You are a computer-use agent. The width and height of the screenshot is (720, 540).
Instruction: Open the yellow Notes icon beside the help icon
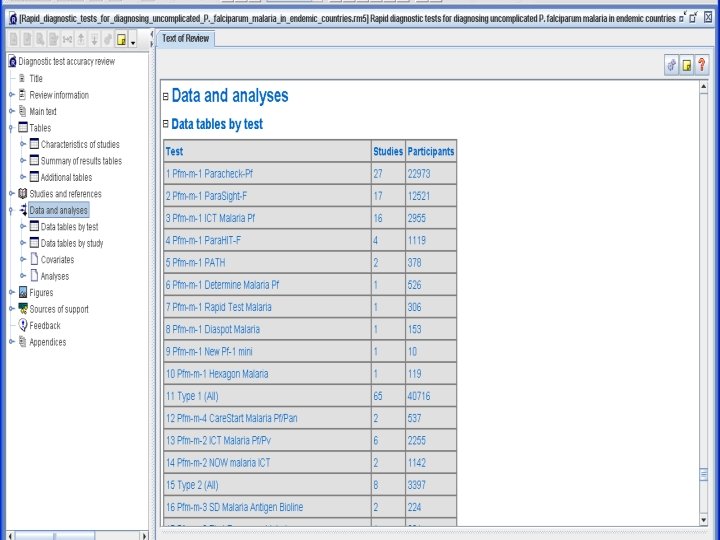pyautogui.click(x=687, y=65)
